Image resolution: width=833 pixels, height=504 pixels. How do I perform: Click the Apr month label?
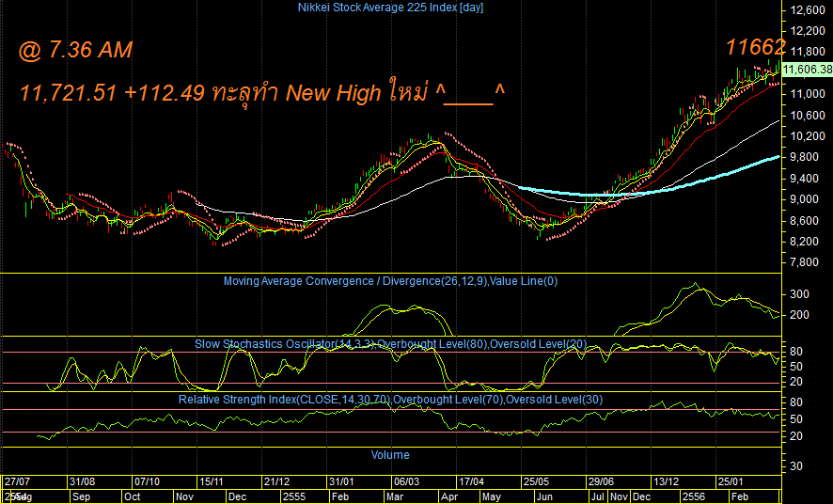449,497
